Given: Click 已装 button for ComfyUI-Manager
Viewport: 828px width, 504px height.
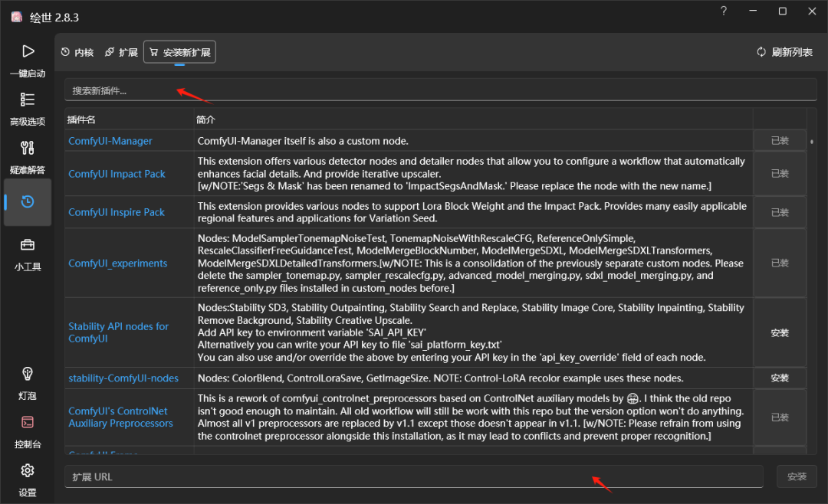Looking at the screenshot, I should 780,141.
